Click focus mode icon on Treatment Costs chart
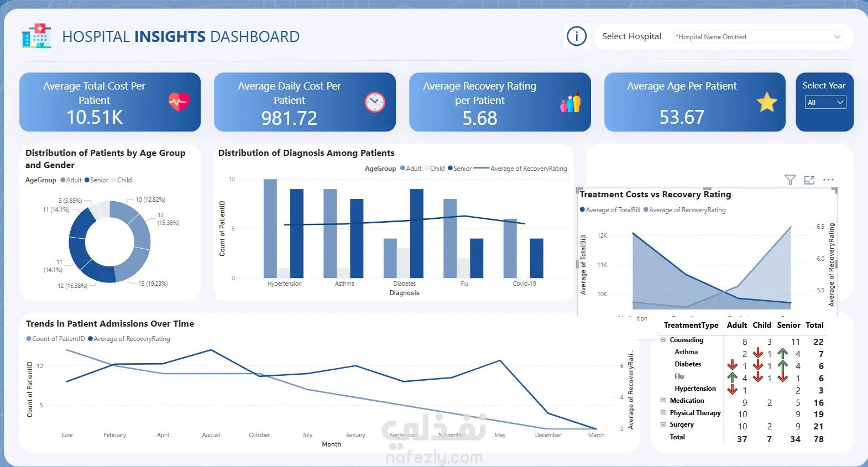 (x=809, y=180)
